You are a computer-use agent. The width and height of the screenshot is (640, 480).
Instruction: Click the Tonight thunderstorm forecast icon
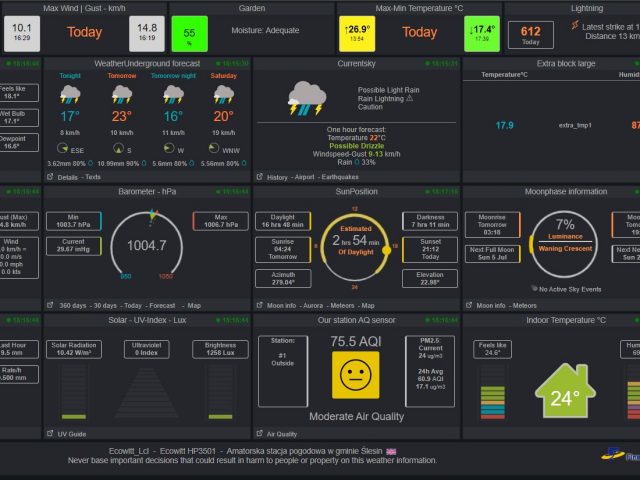70,95
